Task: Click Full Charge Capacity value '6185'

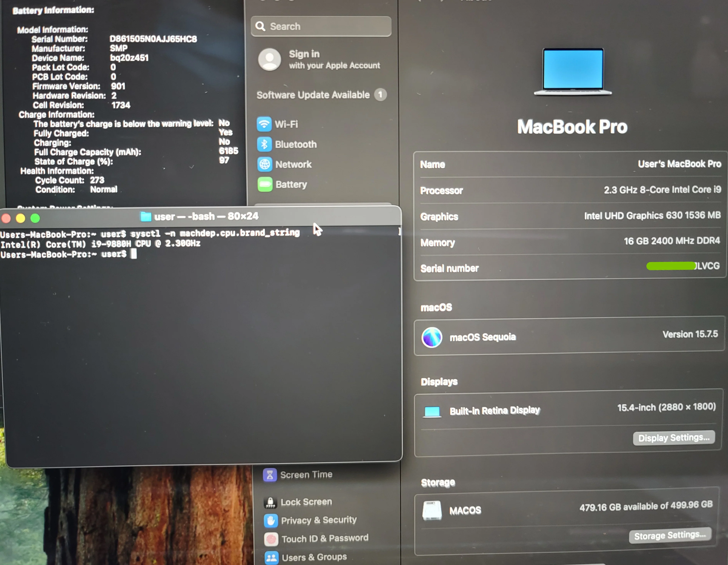Action: (228, 151)
